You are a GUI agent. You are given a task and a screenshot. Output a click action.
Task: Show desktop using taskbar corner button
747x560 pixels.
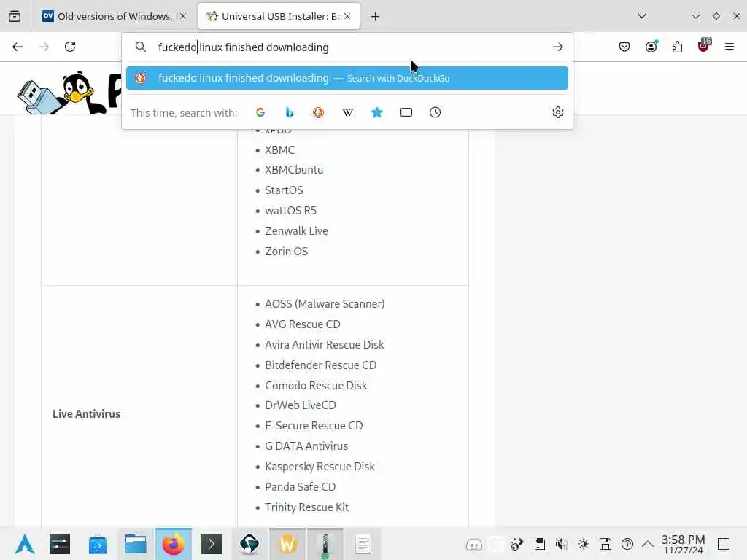[724, 544]
